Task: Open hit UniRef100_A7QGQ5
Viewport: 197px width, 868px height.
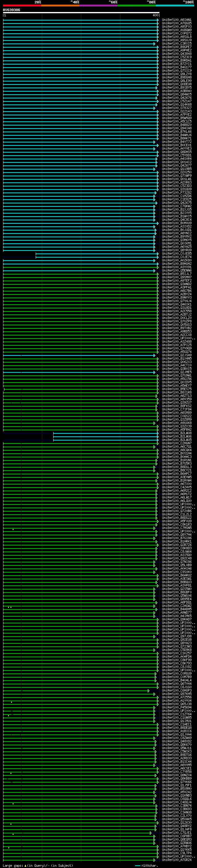Action: [x=177, y=23]
